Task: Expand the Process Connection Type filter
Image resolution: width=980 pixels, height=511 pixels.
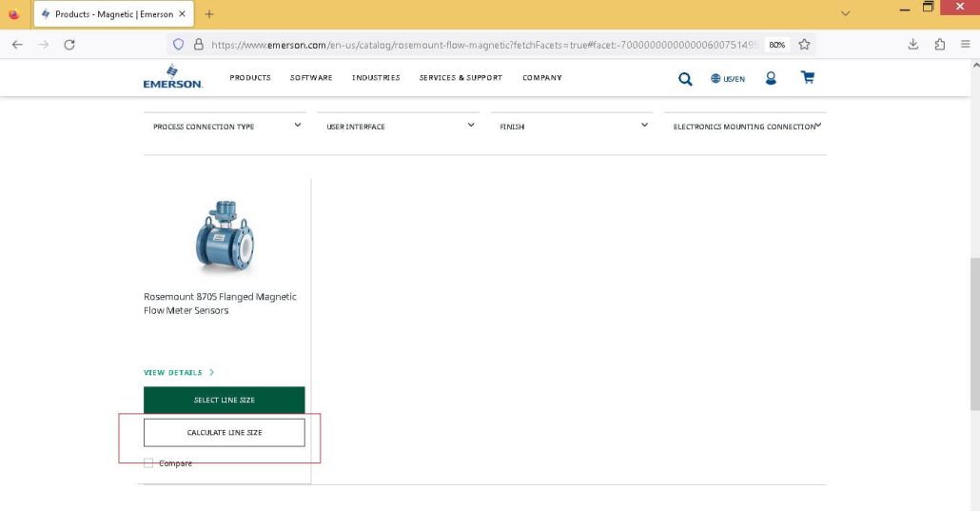Action: tap(225, 127)
